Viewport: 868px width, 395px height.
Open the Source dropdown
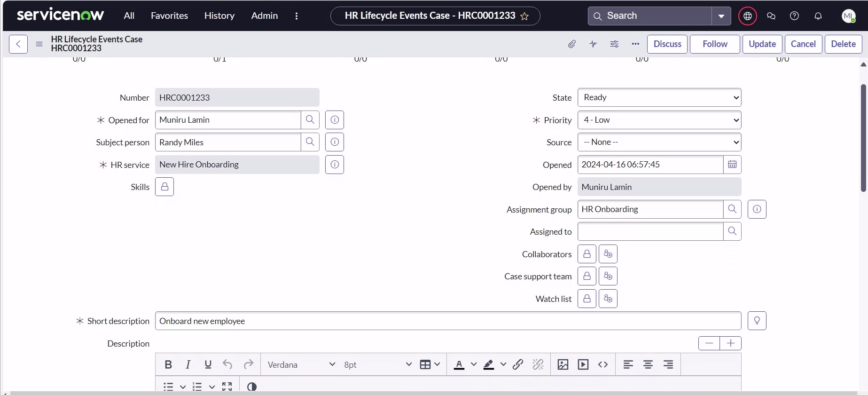pyautogui.click(x=659, y=142)
